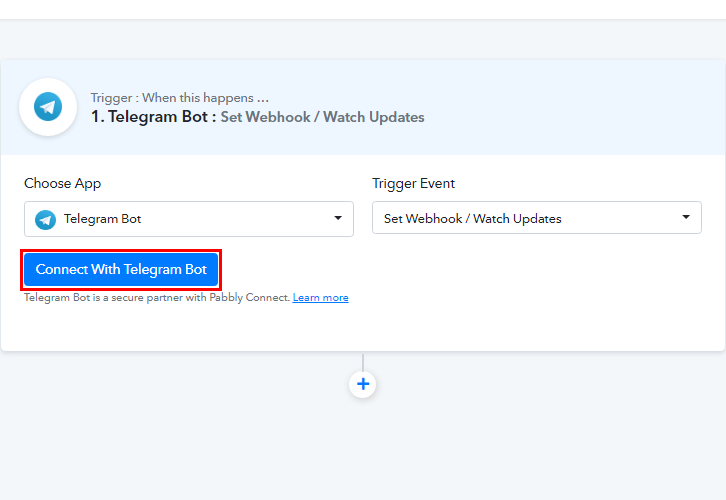Open the Trigger Event dropdown arrow
This screenshot has height=500, width=726.
pos(686,217)
